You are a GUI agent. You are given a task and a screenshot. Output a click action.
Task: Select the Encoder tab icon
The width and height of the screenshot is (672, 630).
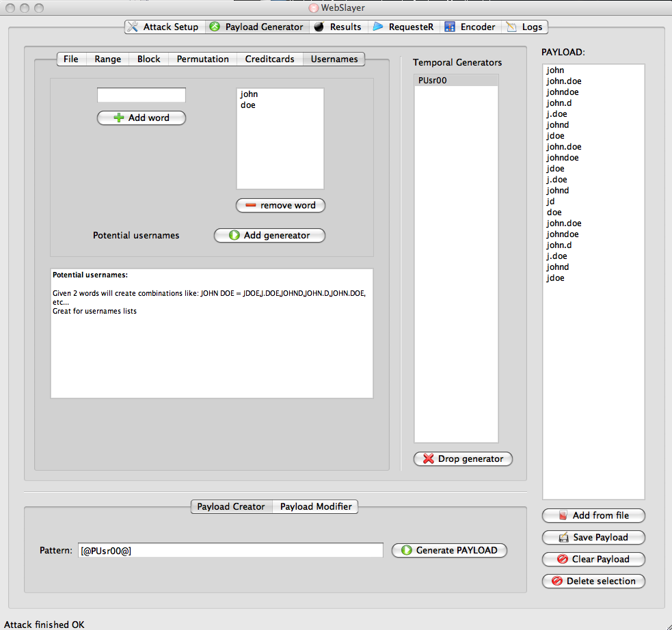[x=450, y=27]
